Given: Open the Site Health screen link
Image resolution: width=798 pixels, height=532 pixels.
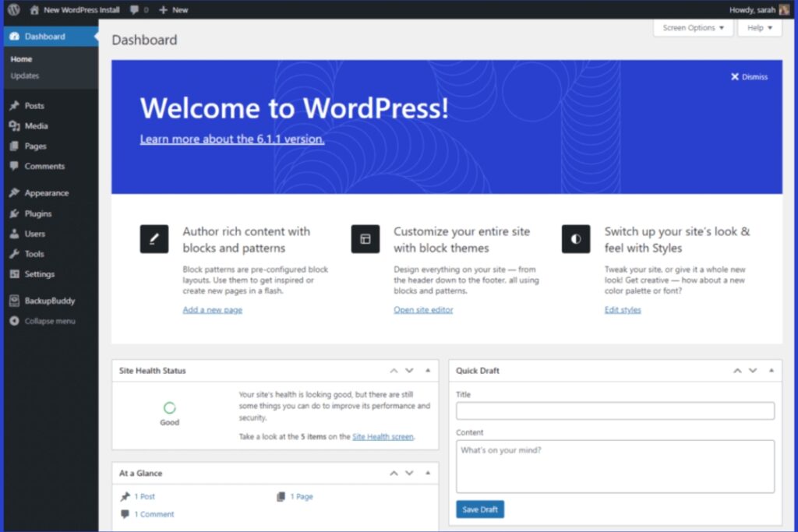Looking at the screenshot, I should [x=383, y=436].
